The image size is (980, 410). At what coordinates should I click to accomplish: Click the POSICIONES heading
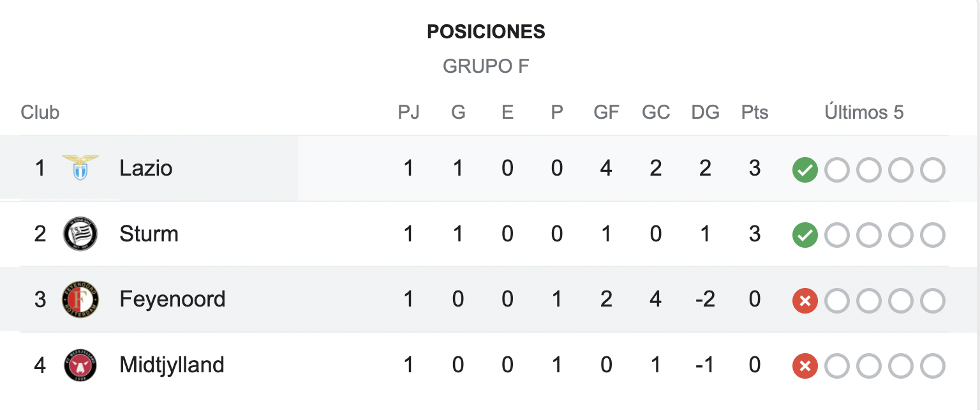click(486, 32)
